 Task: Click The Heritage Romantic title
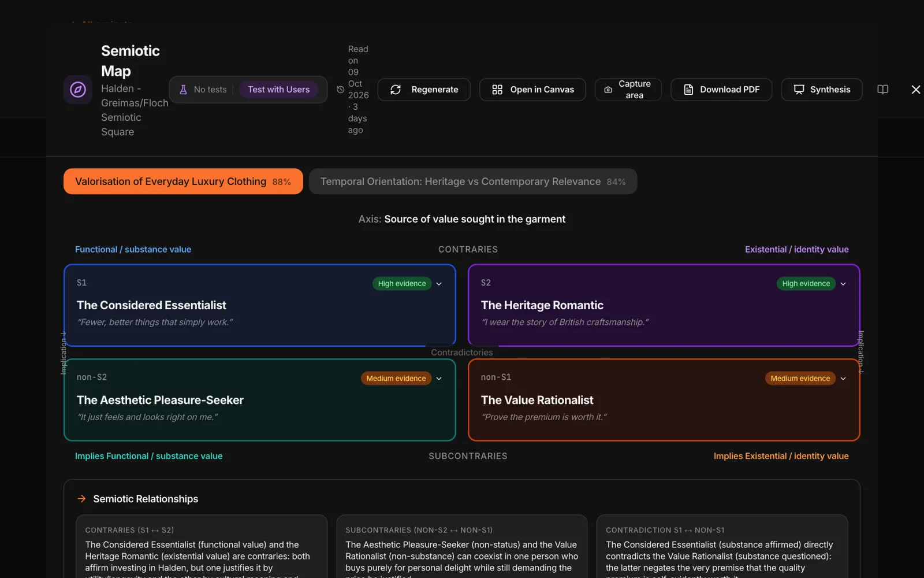click(542, 305)
